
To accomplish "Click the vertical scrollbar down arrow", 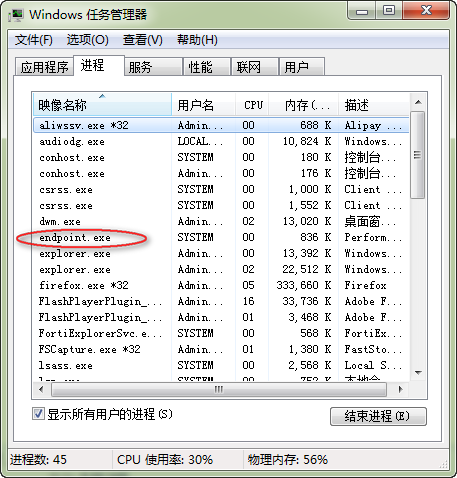I will [418, 373].
